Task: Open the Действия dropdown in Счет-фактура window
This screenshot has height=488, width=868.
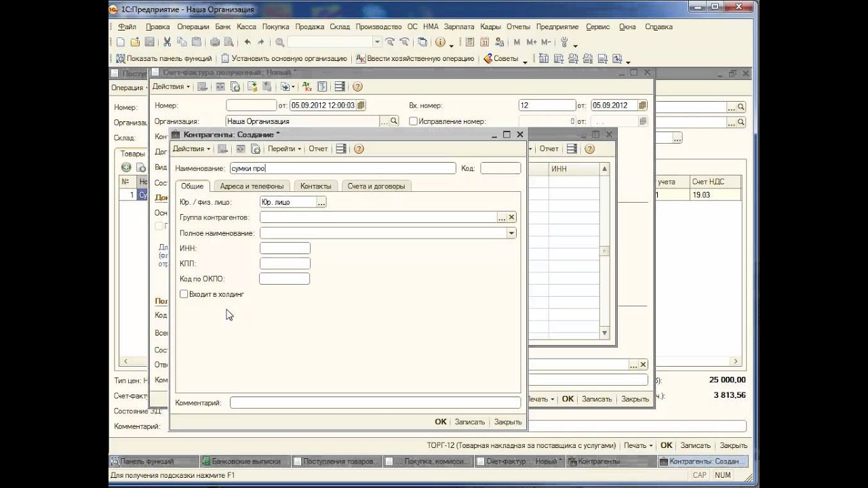Action: pos(171,87)
